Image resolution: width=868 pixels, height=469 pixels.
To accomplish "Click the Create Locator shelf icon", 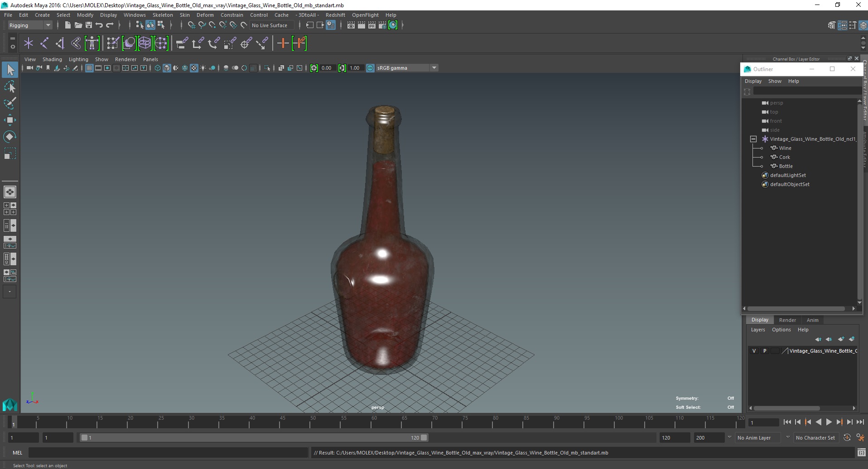I will point(29,43).
